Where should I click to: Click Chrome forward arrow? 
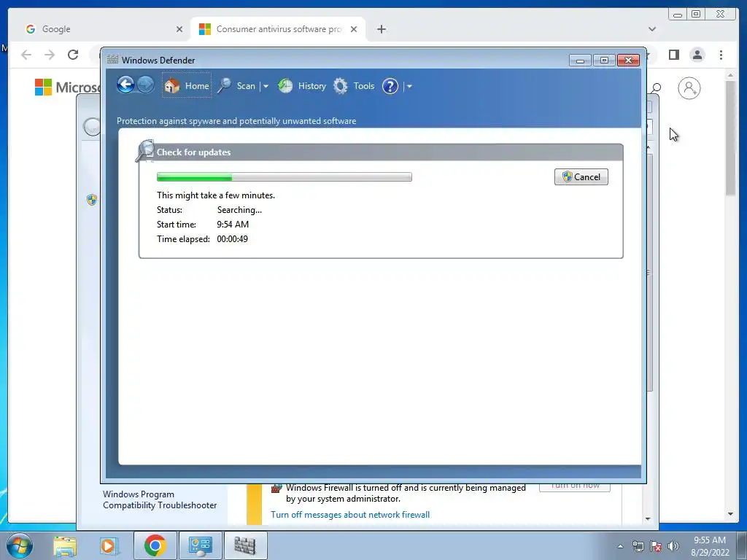pyautogui.click(x=50, y=55)
